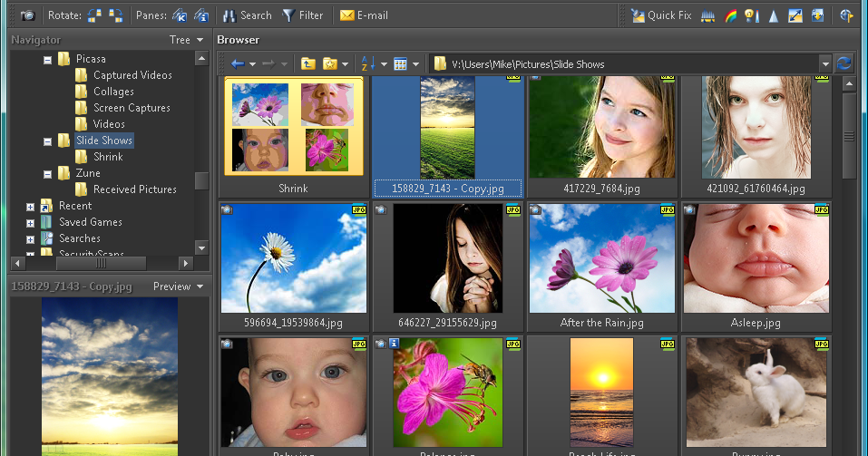
Task: Toggle the info pane icon
Action: click(201, 15)
